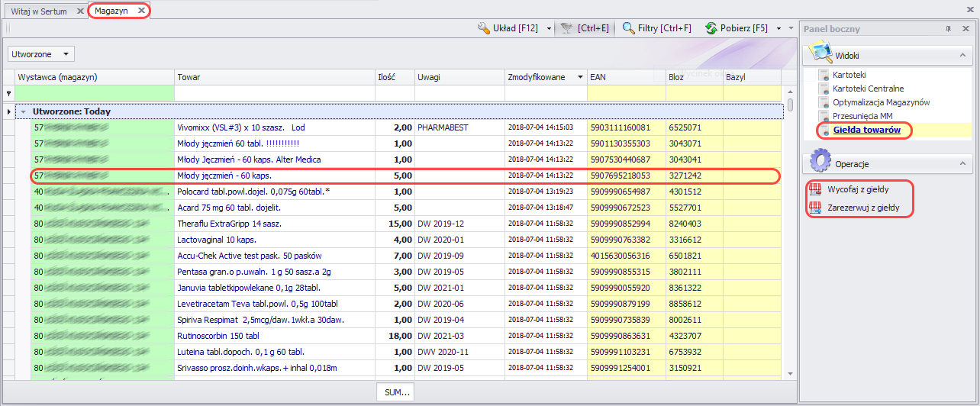
Task: Click the green refresh icon of Pobierz
Action: click(x=711, y=28)
